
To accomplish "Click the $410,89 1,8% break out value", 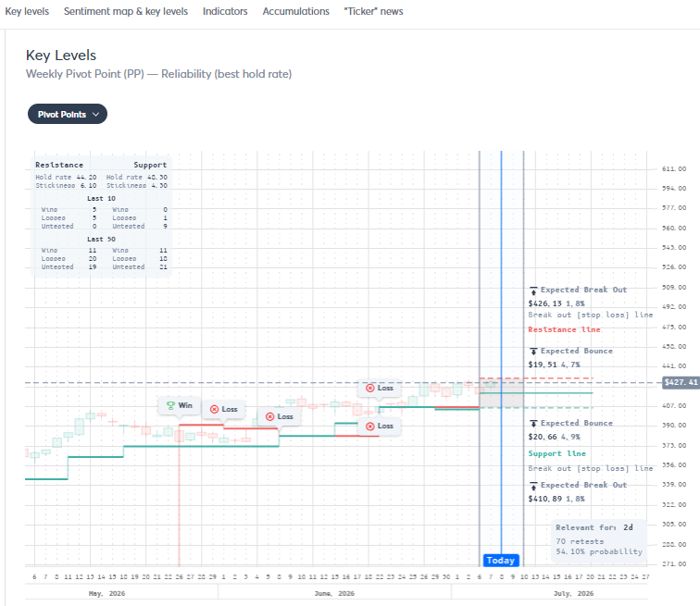I will [556, 499].
